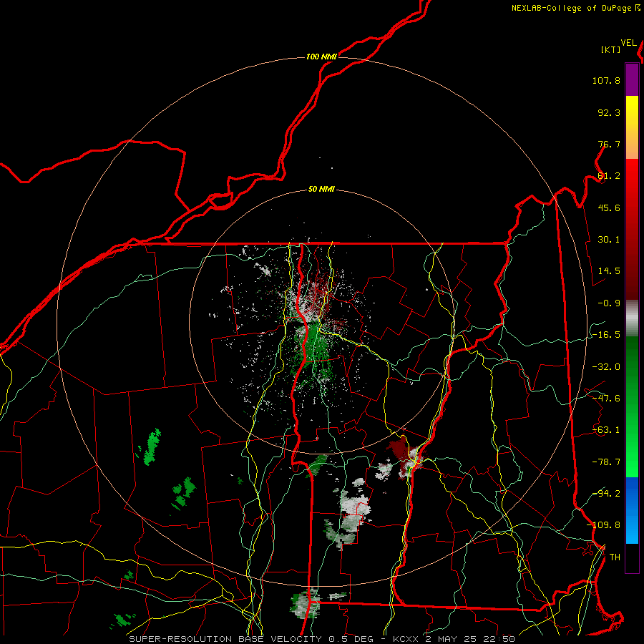
Task: Select the -94.2 velocity scale value
Action: [606, 494]
